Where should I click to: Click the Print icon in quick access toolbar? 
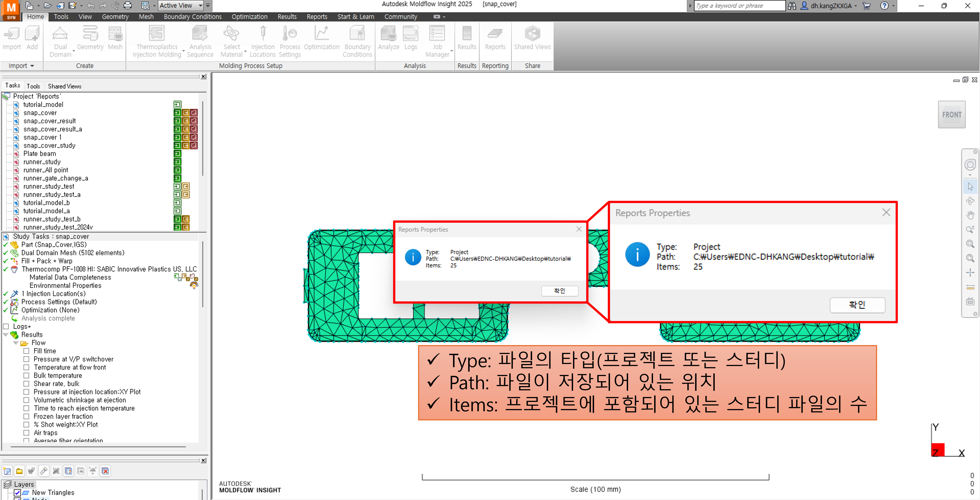[128, 5]
